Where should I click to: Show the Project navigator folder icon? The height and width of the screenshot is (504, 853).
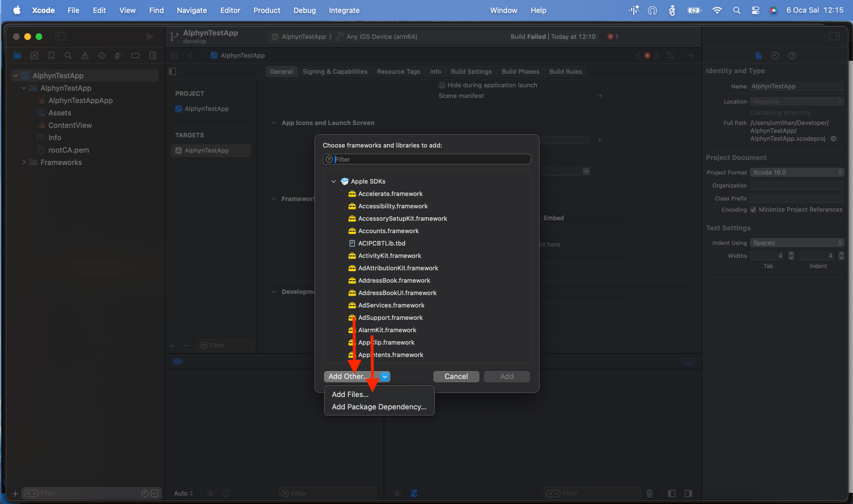point(17,56)
